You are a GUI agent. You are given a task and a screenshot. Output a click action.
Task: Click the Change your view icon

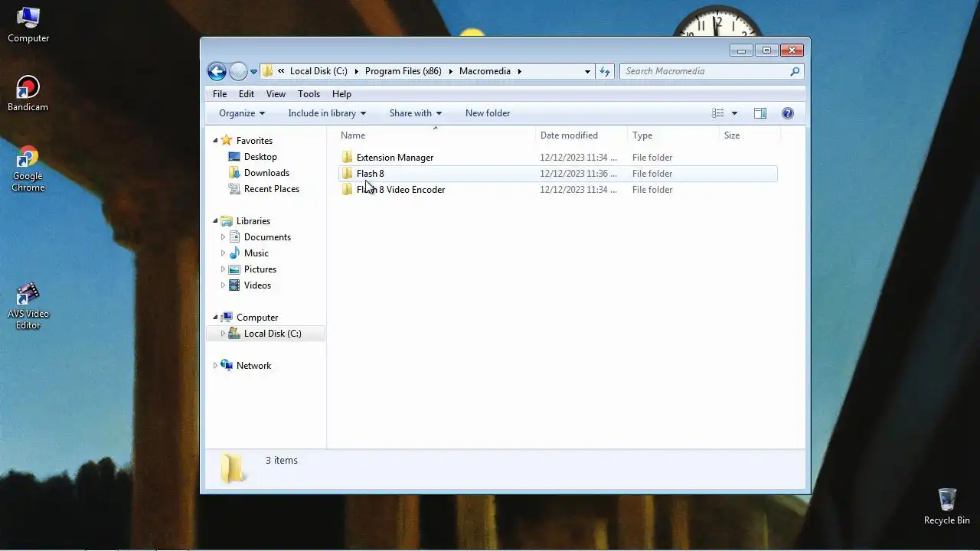tap(718, 113)
